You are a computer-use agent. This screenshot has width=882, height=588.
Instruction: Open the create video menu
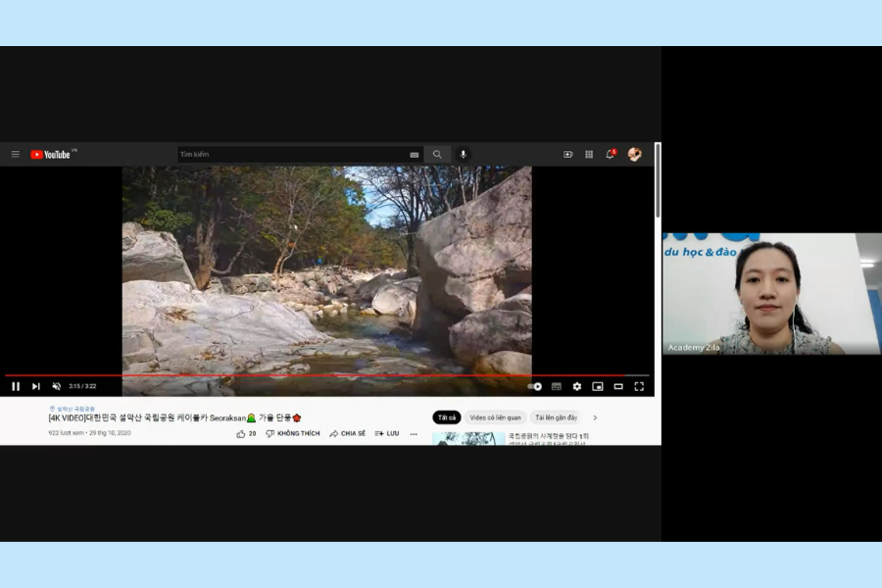pyautogui.click(x=567, y=154)
